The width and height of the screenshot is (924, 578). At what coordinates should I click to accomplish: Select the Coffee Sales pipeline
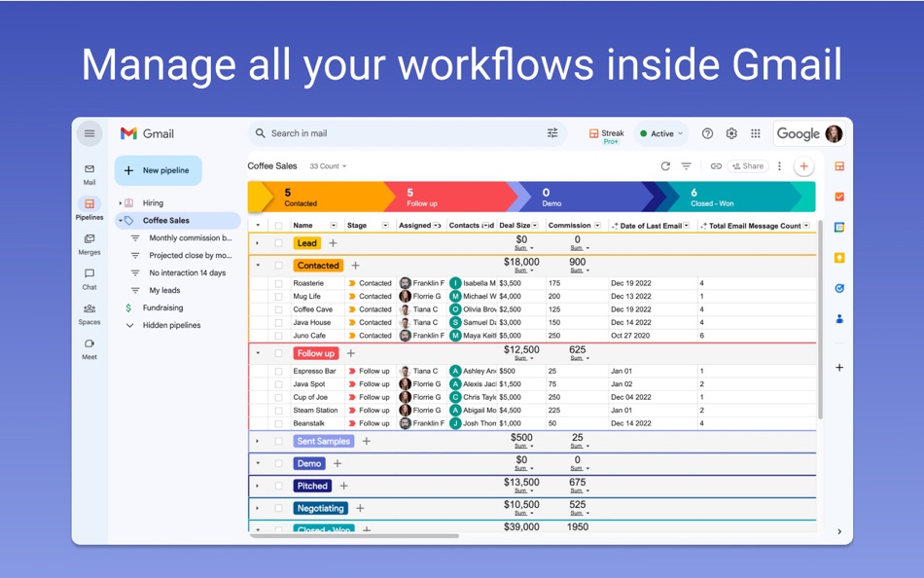(x=178, y=221)
